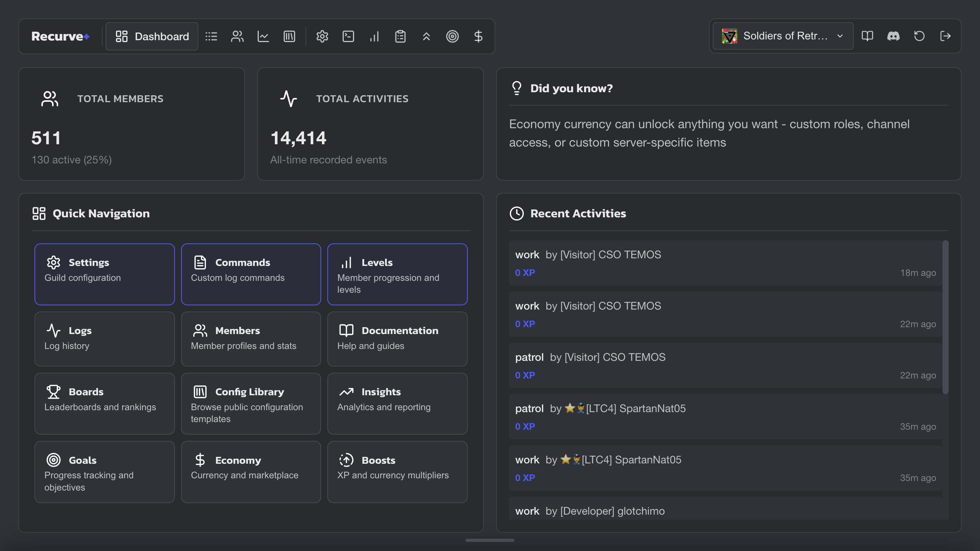Open Config Library icon in navbar
Viewport: 980px width, 551px height.
(289, 36)
